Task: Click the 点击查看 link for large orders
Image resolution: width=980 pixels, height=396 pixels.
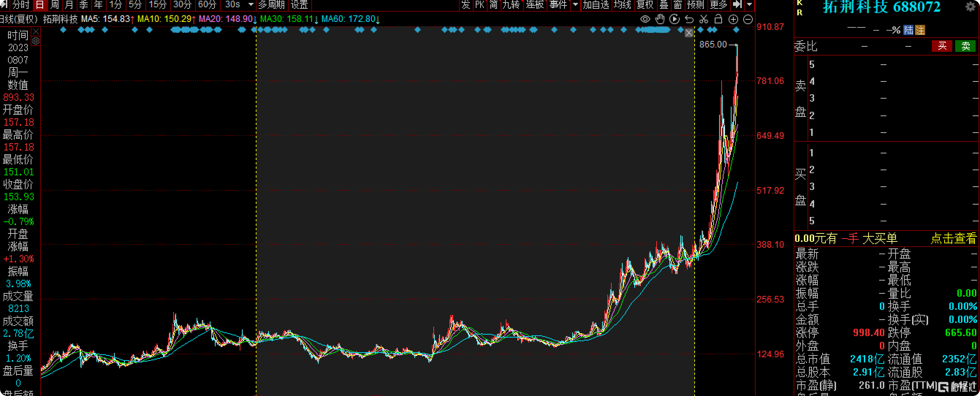Action: click(x=953, y=239)
